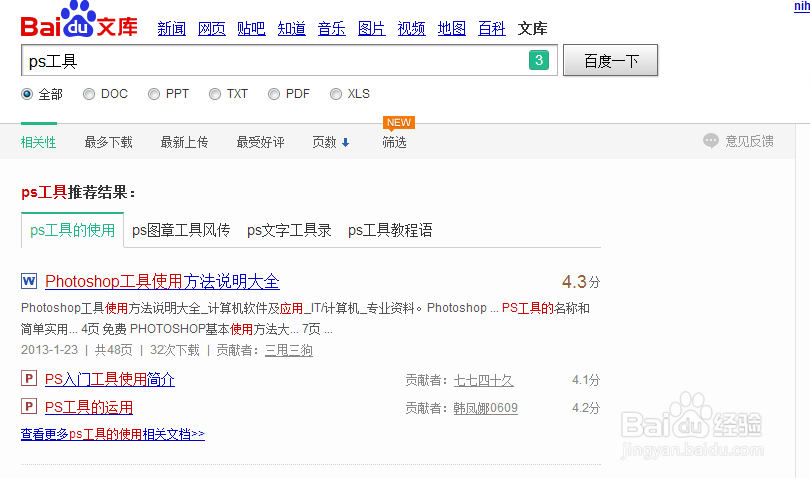Select the ps文字工具录 recommendation tab
Viewport: 810px width, 478px height.
coord(289,230)
